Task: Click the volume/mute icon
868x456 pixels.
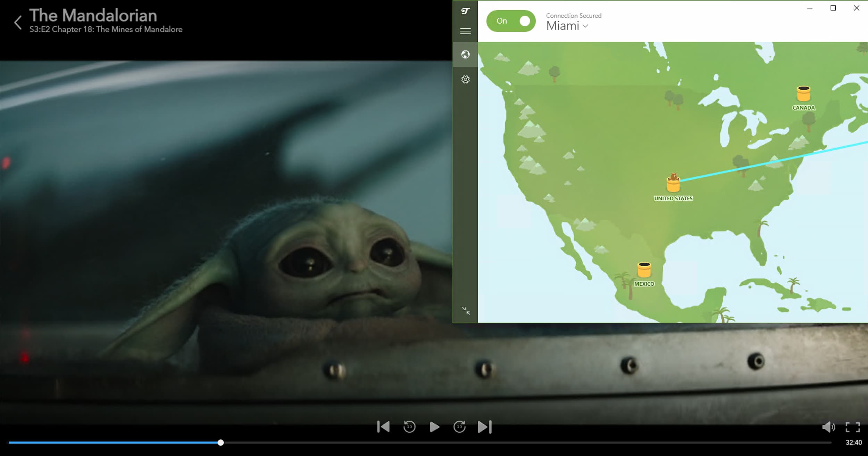Action: (829, 426)
